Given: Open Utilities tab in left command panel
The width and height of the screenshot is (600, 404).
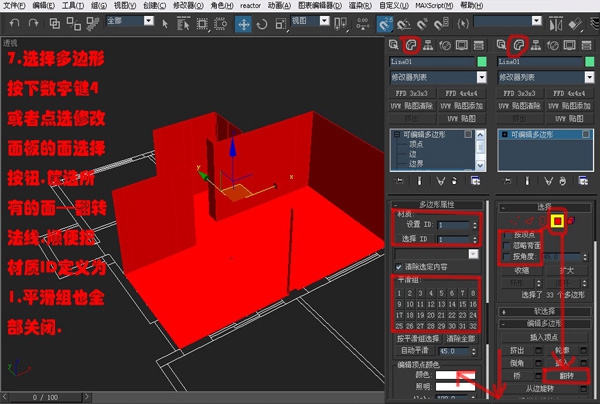Looking at the screenshot, I should 478,45.
